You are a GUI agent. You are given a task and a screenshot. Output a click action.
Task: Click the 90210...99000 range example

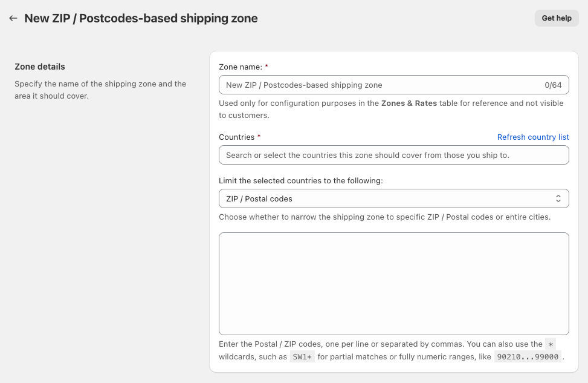coord(529,357)
